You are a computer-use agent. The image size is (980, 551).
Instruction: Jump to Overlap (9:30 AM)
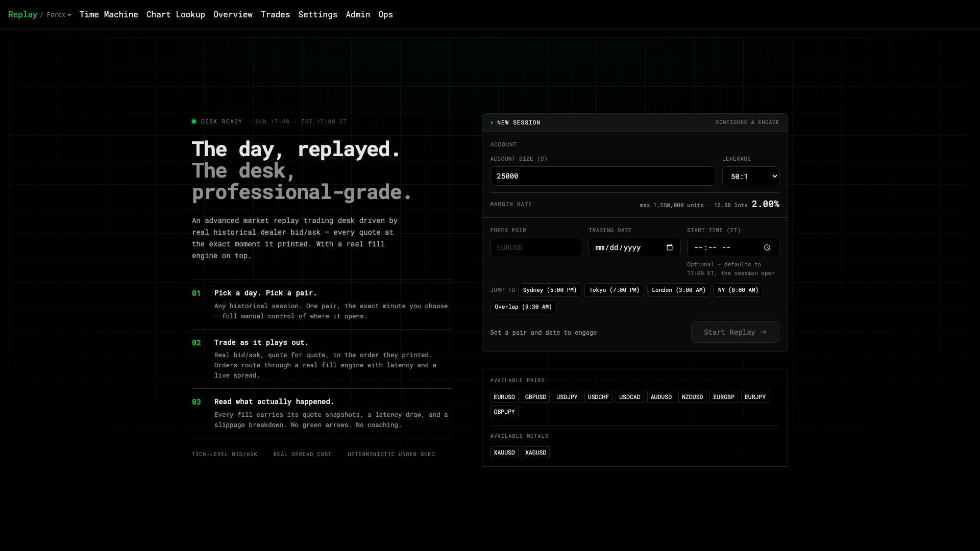point(523,307)
